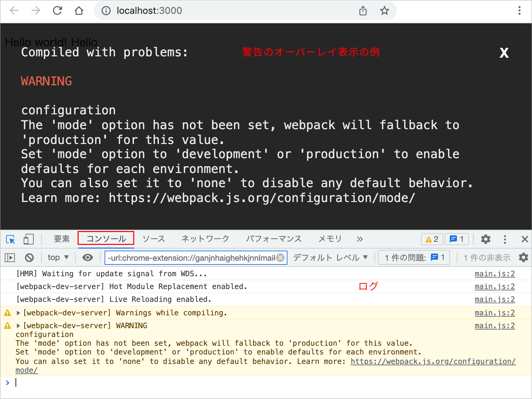This screenshot has width=532, height=399.
Task: Open DevTools customize three-dot menu
Action: point(505,239)
